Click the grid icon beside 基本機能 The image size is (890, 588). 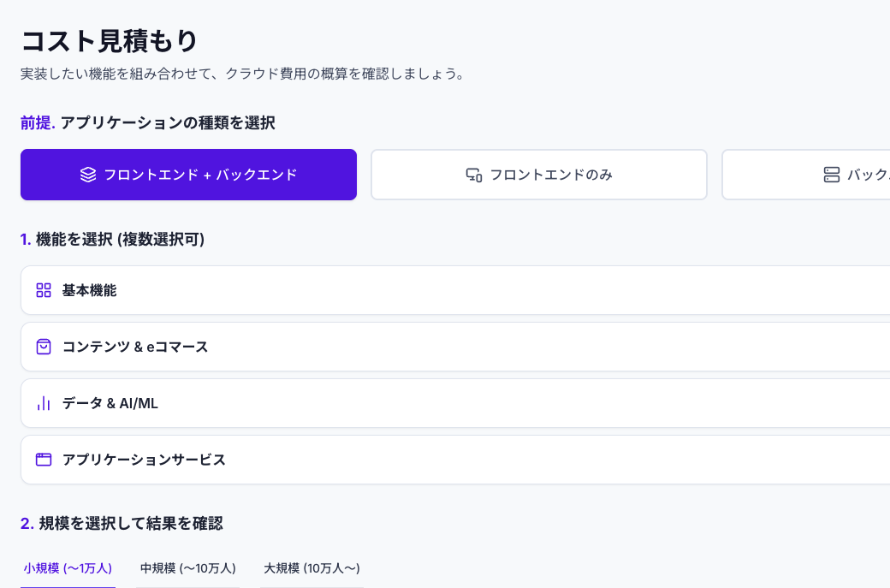[44, 289]
